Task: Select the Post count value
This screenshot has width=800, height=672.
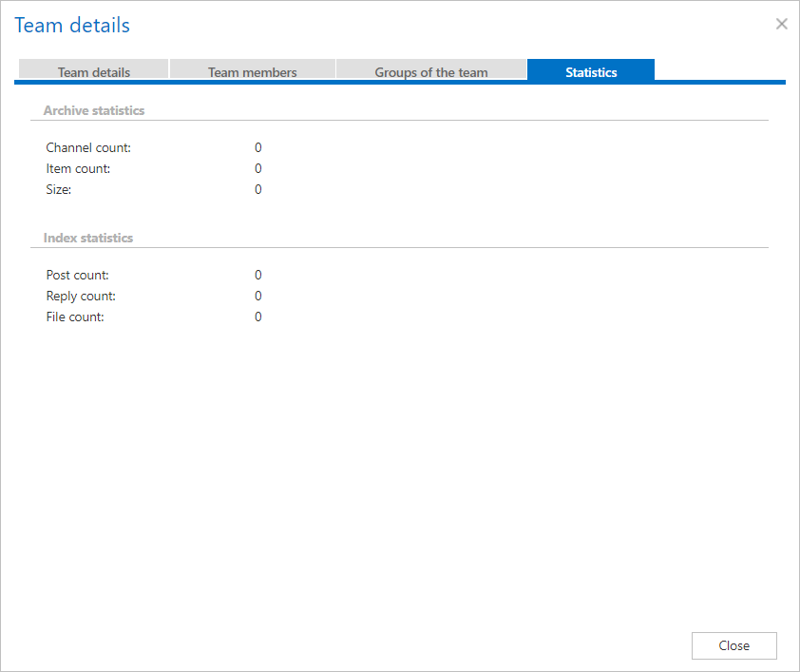Action: coord(257,276)
